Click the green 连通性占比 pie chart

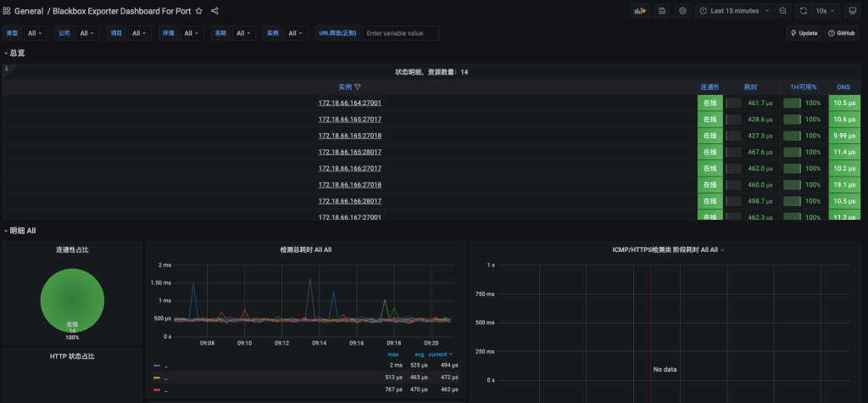click(x=73, y=300)
